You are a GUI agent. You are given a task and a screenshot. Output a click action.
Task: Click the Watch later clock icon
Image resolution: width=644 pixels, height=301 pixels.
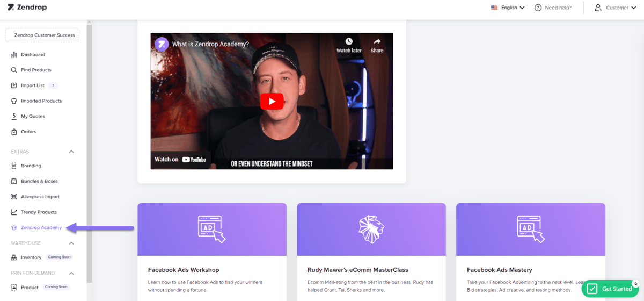point(349,41)
